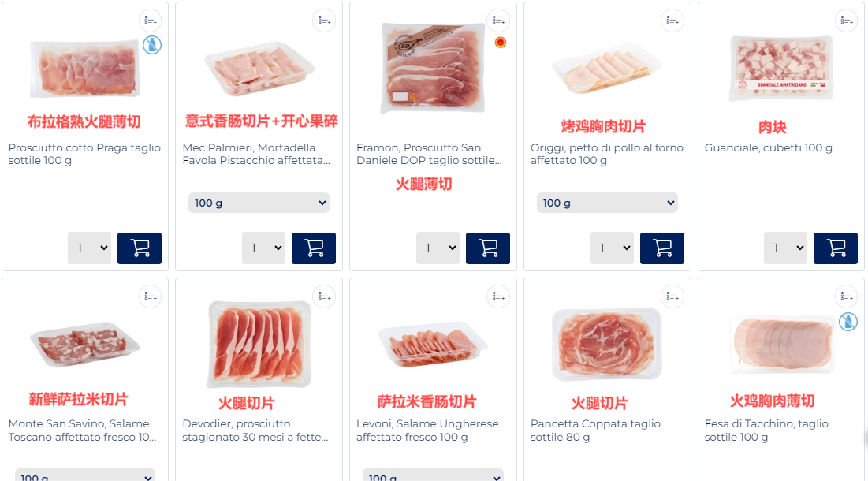This screenshot has width=868, height=481.
Task: Add Pancetta Coppata to shopping list
Action: point(672,296)
